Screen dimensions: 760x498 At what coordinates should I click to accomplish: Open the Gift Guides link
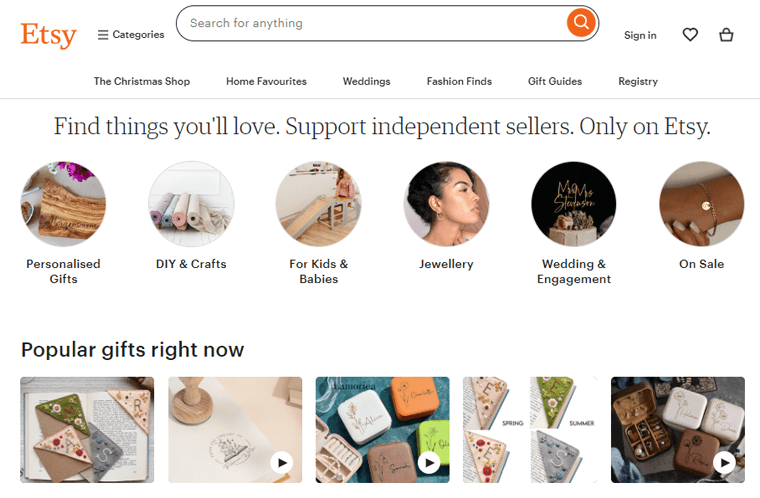[x=555, y=81]
